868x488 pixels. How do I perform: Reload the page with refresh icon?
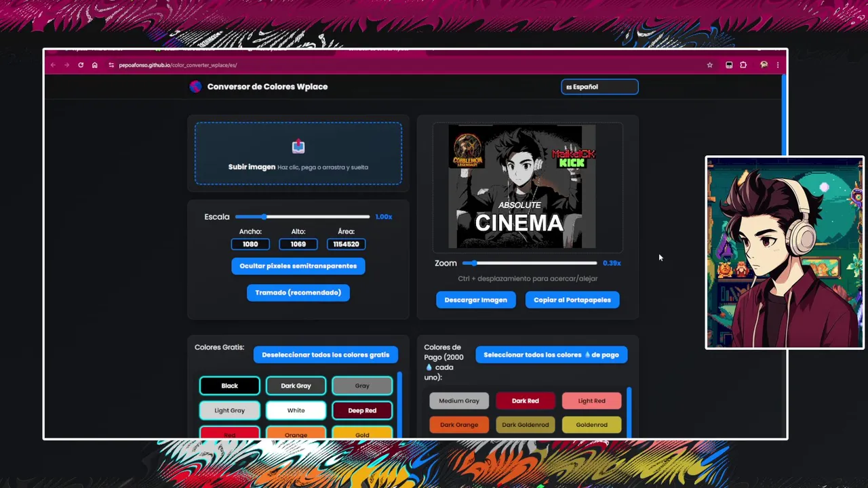click(x=81, y=65)
